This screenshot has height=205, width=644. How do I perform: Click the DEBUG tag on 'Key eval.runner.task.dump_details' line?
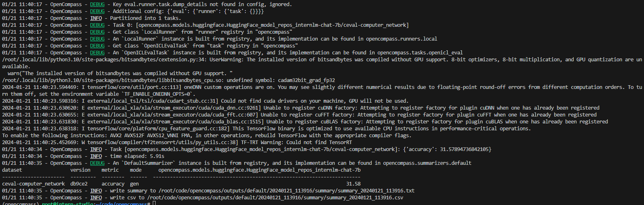click(x=98, y=4)
